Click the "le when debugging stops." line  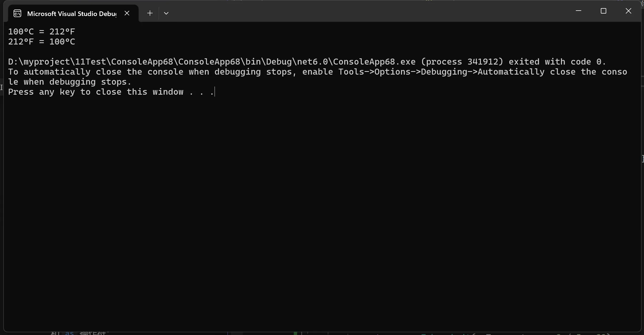[x=70, y=82]
